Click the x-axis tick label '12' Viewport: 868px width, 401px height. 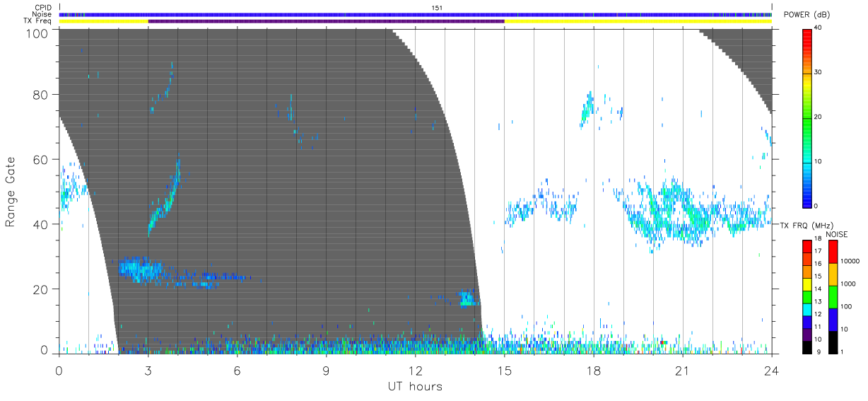click(x=415, y=370)
